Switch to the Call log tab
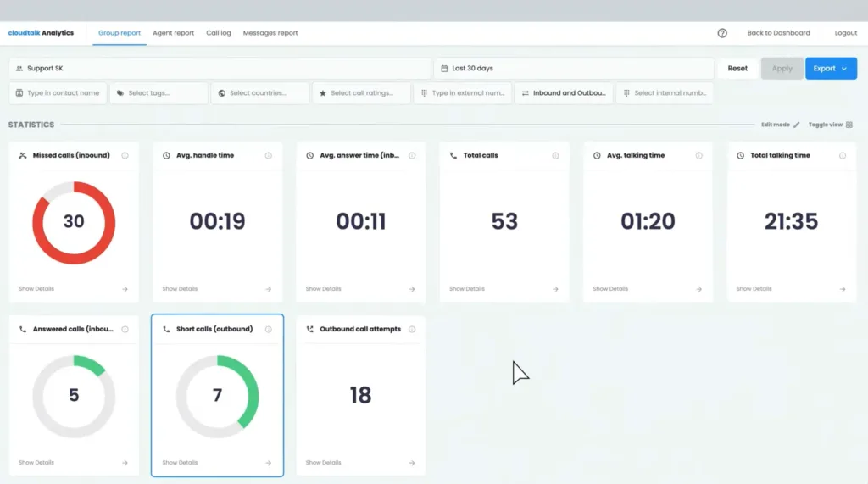The height and width of the screenshot is (484, 868). point(219,33)
